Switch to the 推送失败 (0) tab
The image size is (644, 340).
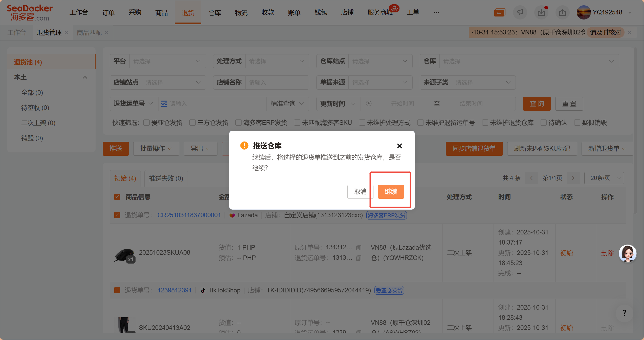pyautogui.click(x=166, y=178)
